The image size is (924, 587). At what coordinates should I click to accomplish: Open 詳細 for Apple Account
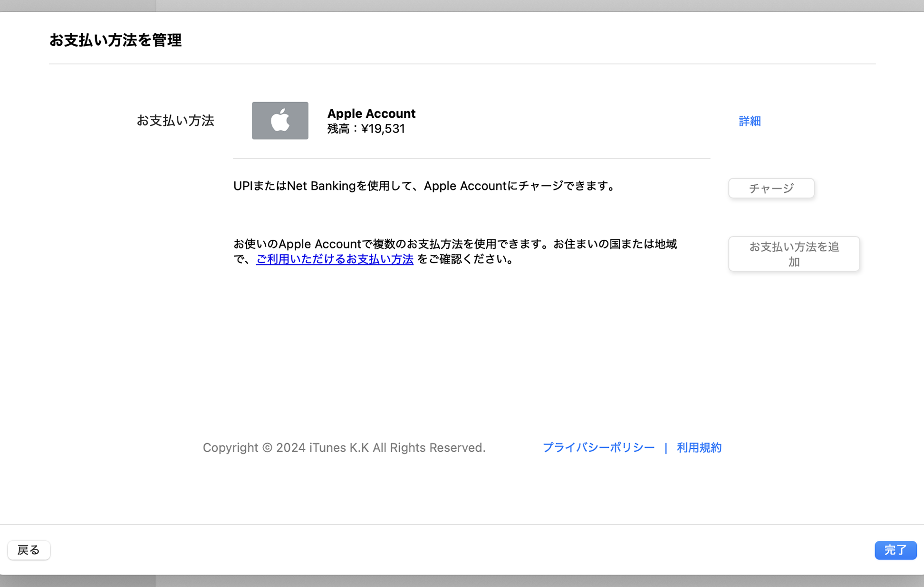coord(750,121)
